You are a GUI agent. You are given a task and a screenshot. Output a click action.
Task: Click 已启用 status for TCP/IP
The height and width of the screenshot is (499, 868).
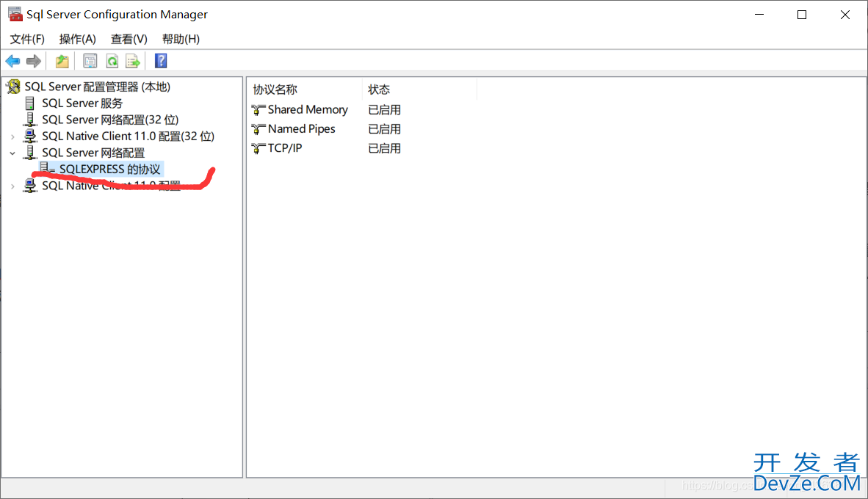[384, 148]
